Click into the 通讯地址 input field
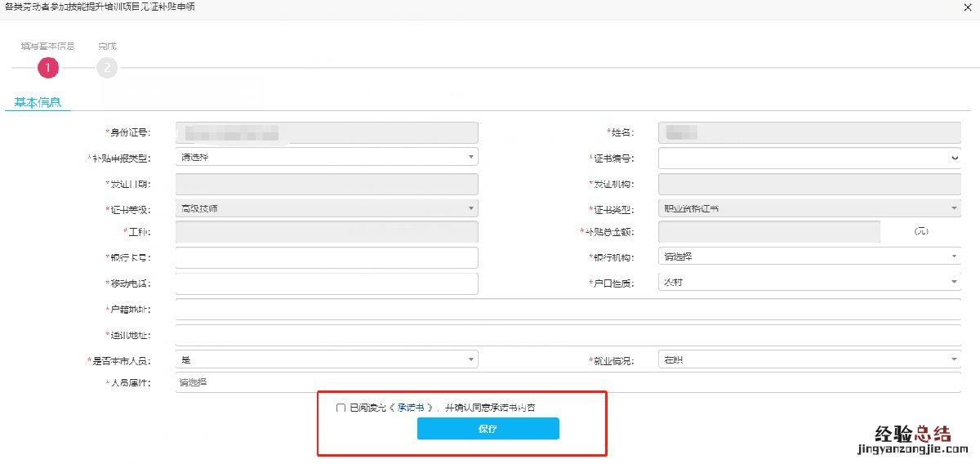Screen dimensions: 980x464 [568, 335]
